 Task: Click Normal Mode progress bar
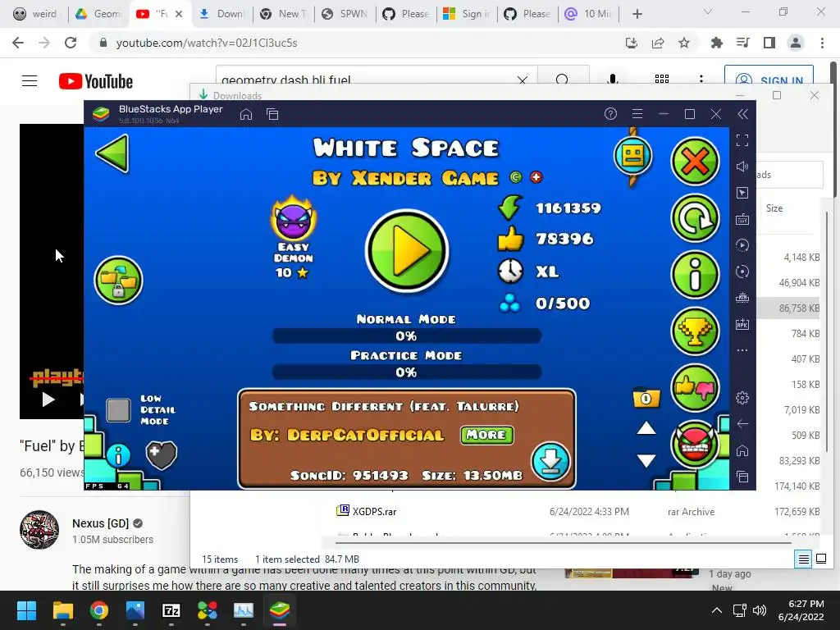coord(407,336)
